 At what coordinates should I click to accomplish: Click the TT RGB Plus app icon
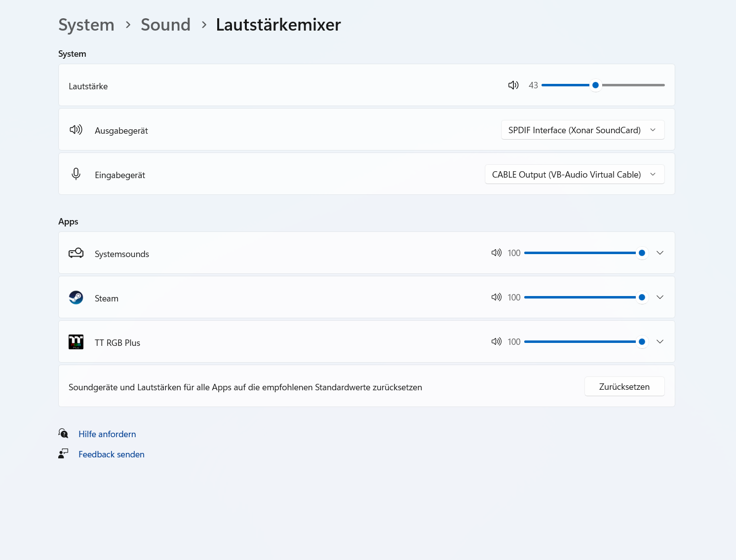pos(76,342)
